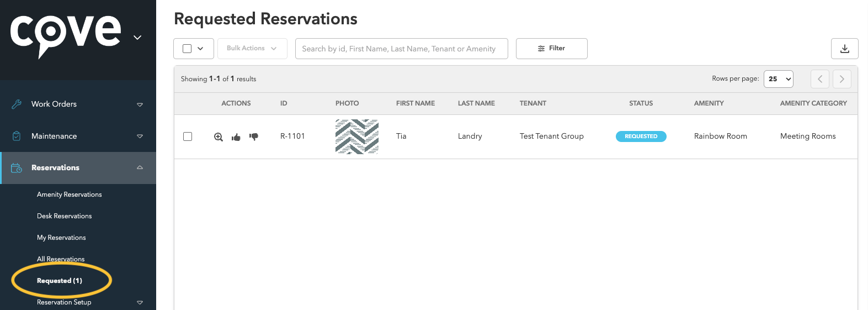Click the Work Orders wrench icon
This screenshot has height=310, width=868.
click(17, 104)
